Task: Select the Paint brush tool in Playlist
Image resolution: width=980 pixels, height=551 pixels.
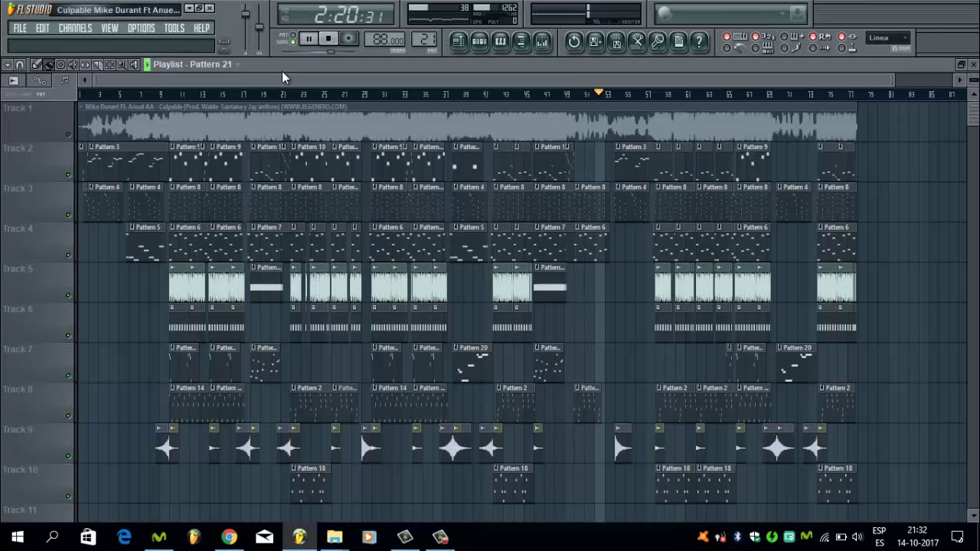Action: click(x=48, y=65)
